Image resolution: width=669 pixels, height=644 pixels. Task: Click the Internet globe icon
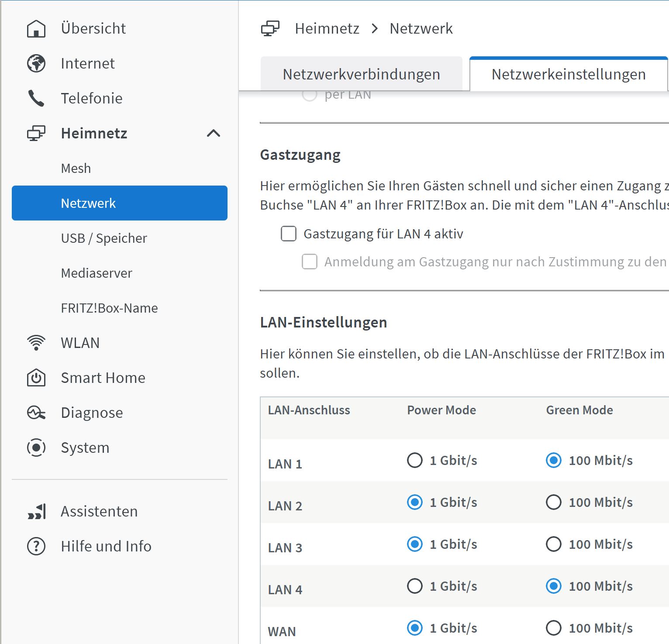[x=36, y=64]
